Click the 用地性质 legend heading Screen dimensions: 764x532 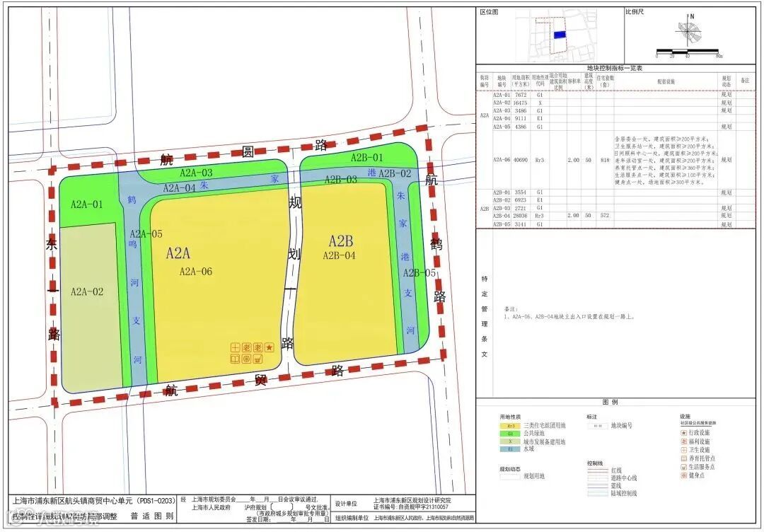pyautogui.click(x=510, y=417)
